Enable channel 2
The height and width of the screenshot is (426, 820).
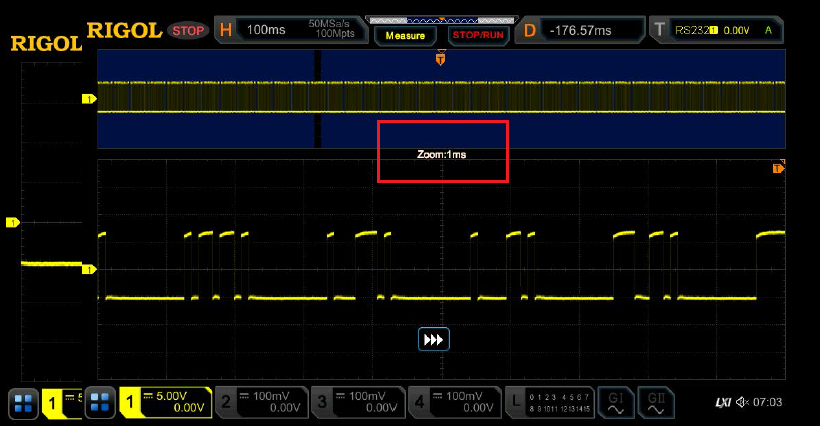pos(261,403)
